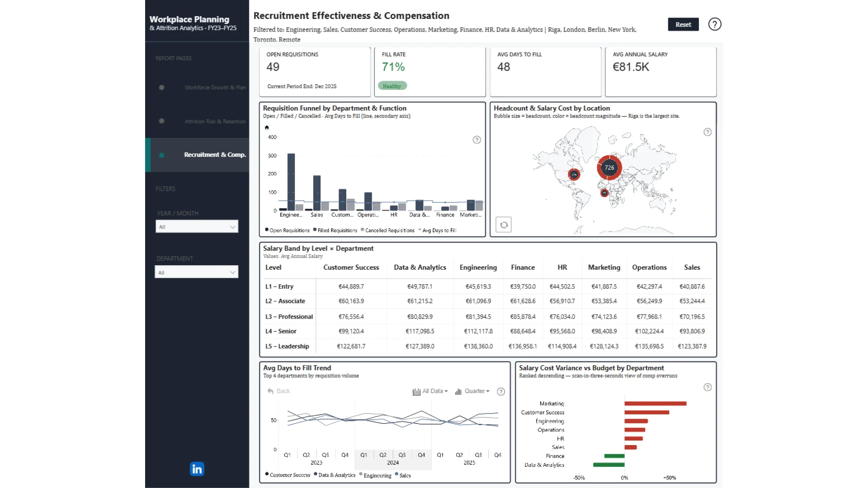Click the Attrition Risk & Retention page bullet
The image size is (868, 488).
click(161, 121)
